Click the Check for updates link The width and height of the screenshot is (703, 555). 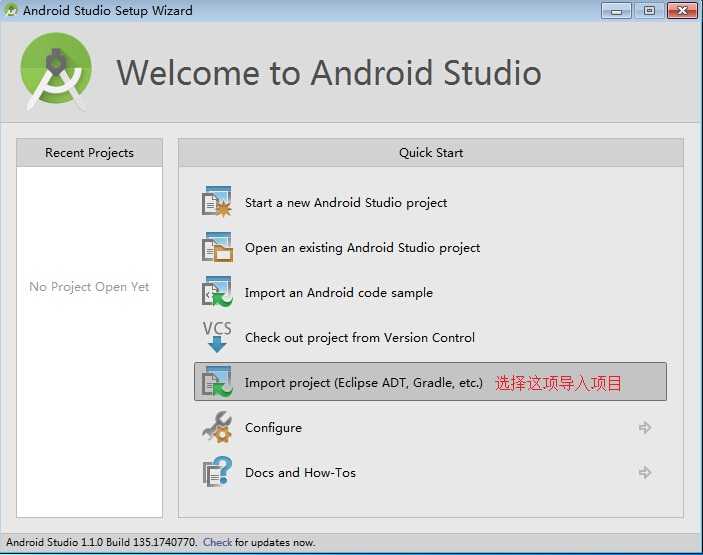[217, 542]
